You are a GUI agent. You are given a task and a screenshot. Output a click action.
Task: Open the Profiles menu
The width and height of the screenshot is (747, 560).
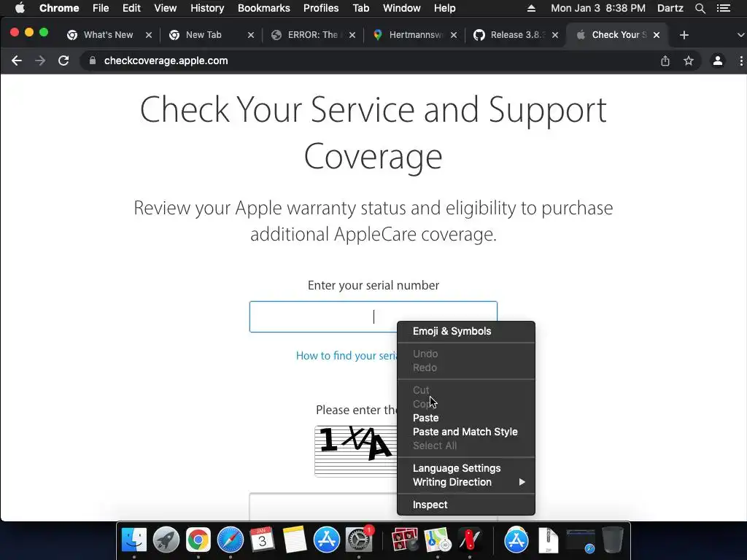pyautogui.click(x=321, y=8)
